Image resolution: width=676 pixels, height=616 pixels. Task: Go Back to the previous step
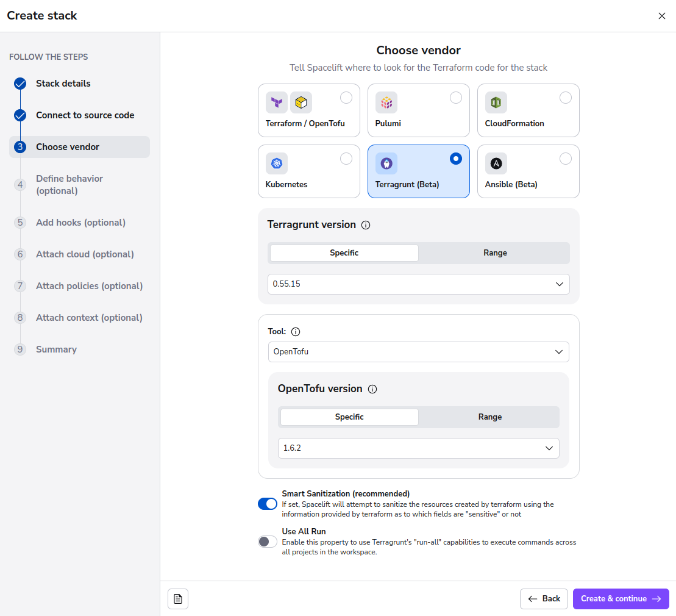click(x=544, y=598)
